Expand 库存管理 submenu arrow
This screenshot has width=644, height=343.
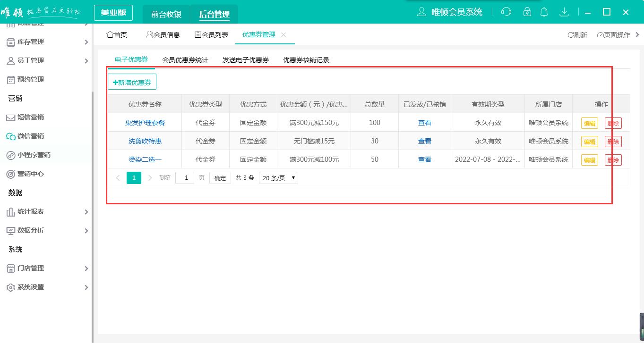click(x=86, y=42)
